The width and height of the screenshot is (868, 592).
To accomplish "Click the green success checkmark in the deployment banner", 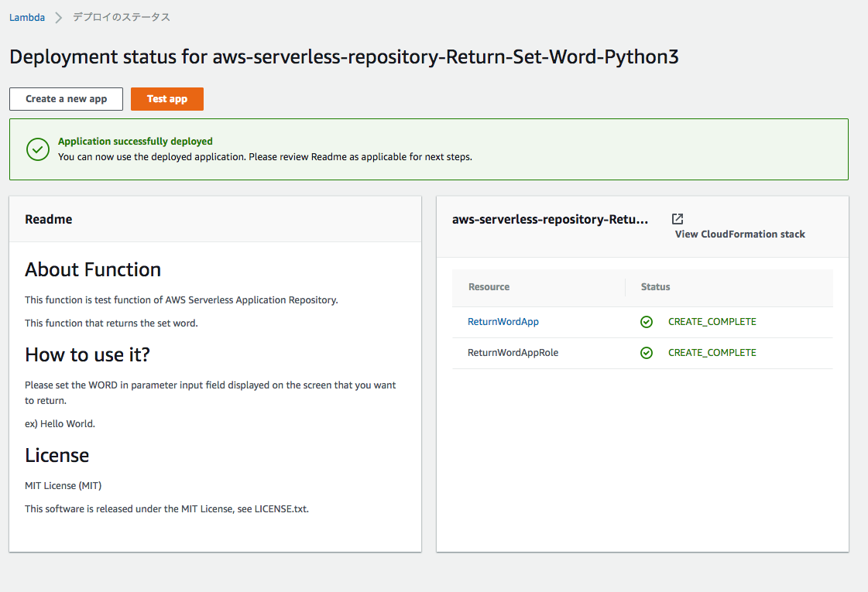I will (x=38, y=149).
